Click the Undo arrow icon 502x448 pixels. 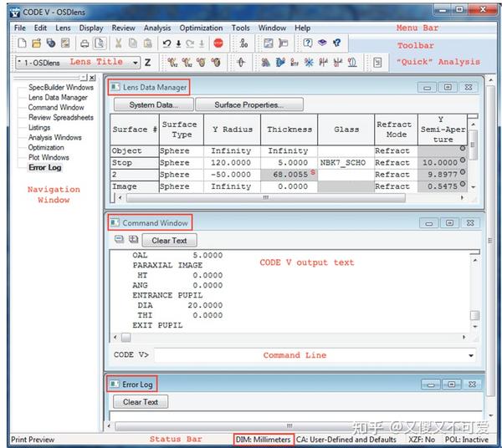tap(166, 43)
